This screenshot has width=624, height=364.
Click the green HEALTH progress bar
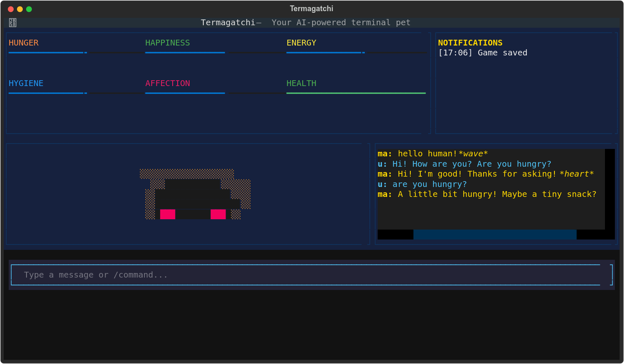click(356, 93)
